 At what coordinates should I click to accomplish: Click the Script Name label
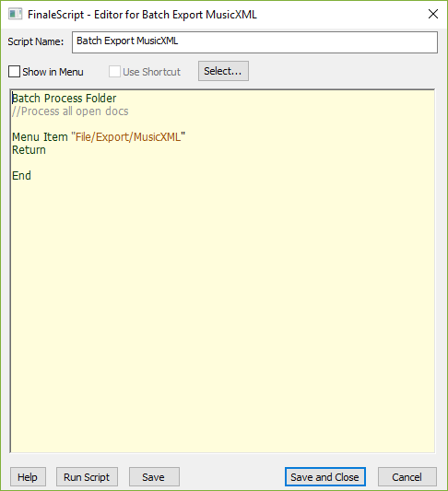coord(35,41)
